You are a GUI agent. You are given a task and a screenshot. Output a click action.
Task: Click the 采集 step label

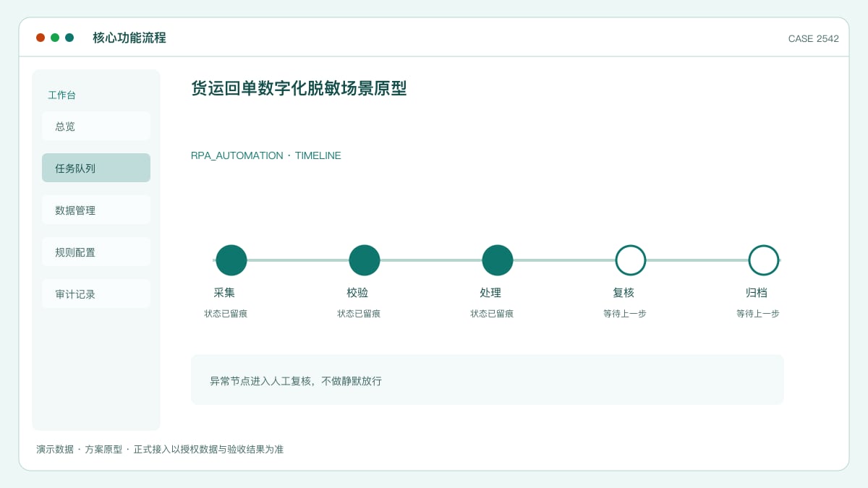pyautogui.click(x=224, y=293)
